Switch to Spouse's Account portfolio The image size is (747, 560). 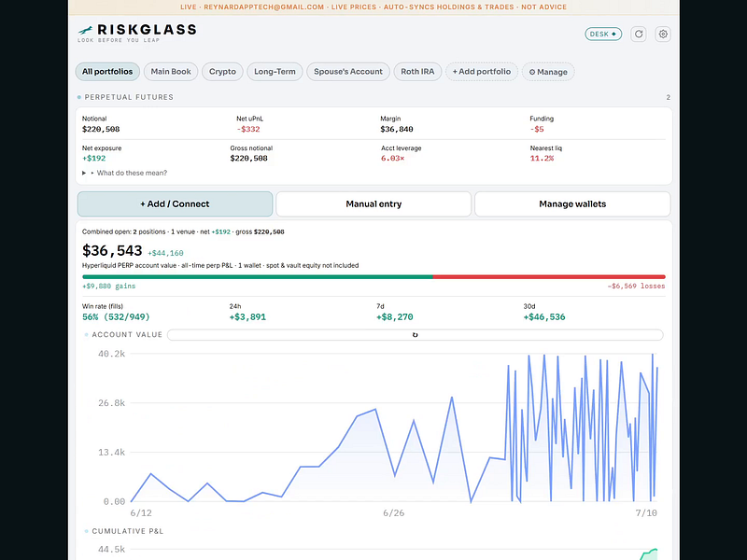[x=348, y=72]
